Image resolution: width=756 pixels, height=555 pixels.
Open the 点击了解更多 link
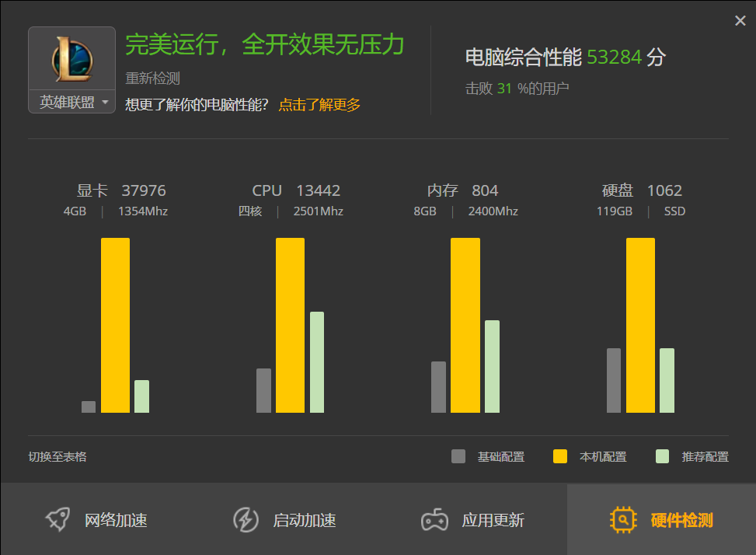(319, 105)
